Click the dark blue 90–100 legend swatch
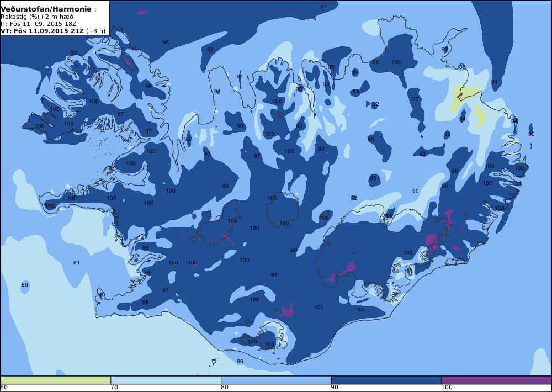The height and width of the screenshot is (392, 552). 386,380
